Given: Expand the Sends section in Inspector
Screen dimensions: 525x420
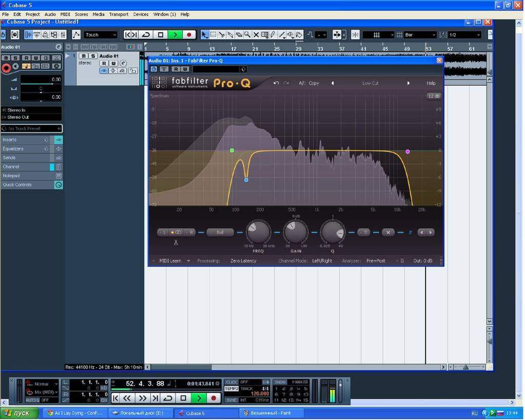Looking at the screenshot, I should [x=31, y=158].
